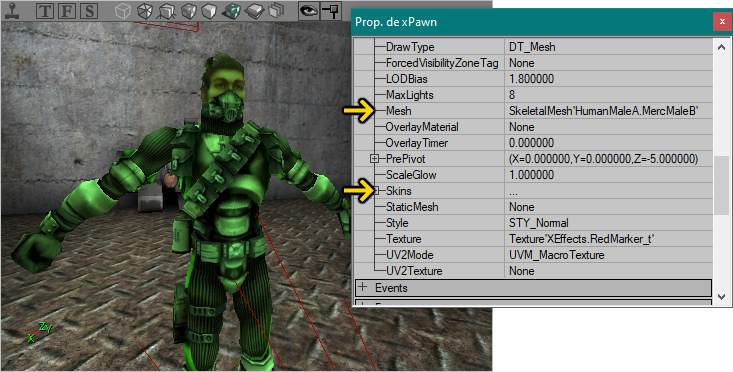Select Wireframe render mode cube icon
Image resolution: width=733 pixels, height=372 pixels.
122,11
